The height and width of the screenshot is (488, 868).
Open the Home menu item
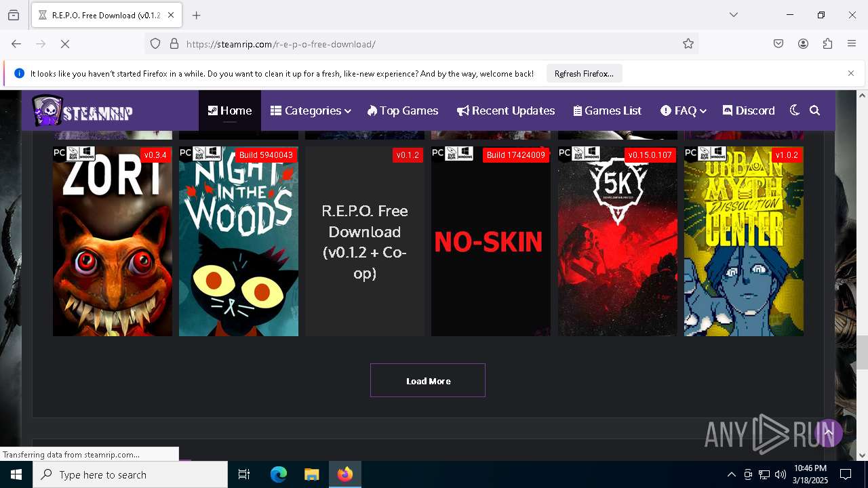pyautogui.click(x=229, y=110)
